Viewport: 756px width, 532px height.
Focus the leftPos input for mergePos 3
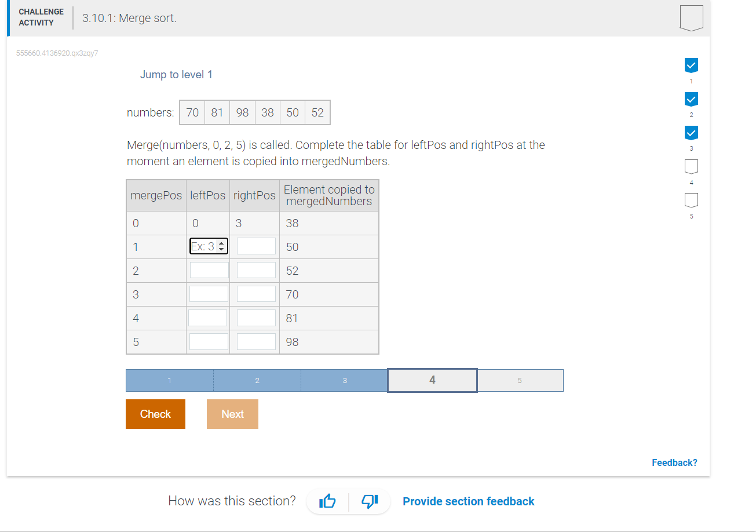[x=209, y=294]
